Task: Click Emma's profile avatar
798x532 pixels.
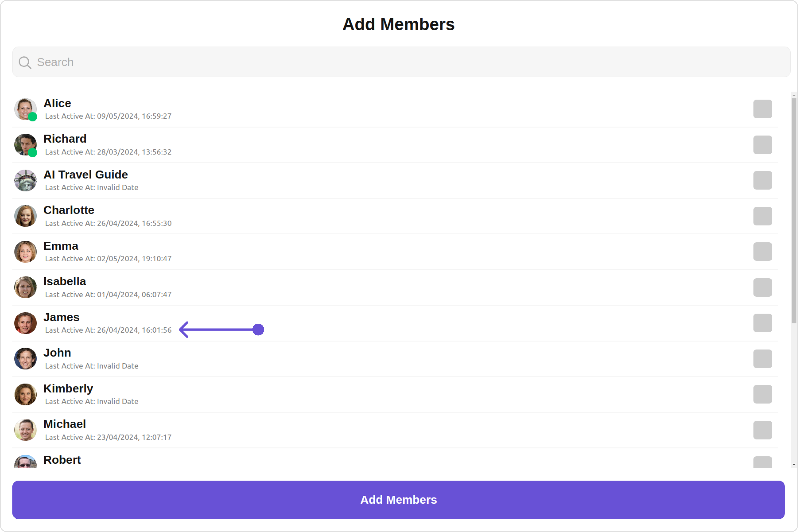Action: 25,252
